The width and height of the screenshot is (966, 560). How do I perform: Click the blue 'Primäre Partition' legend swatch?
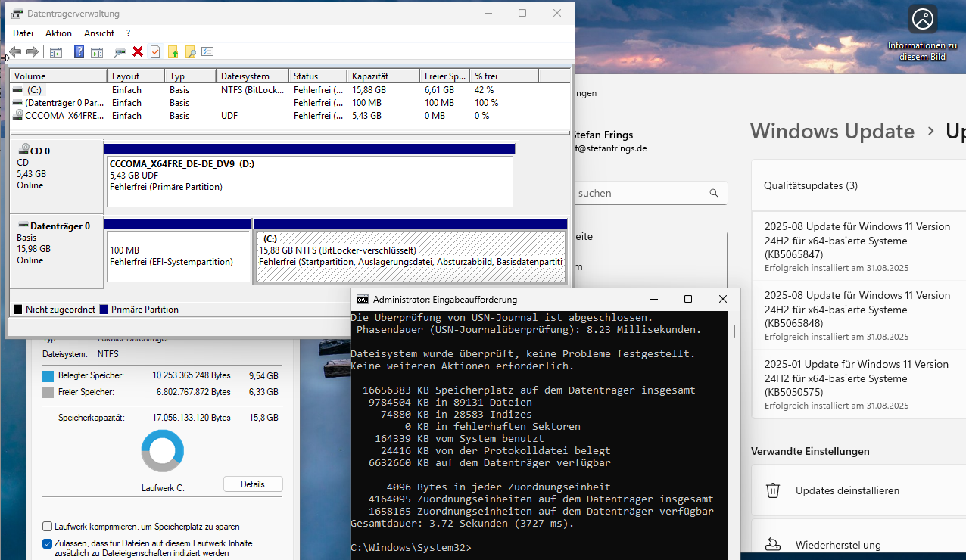click(x=104, y=310)
